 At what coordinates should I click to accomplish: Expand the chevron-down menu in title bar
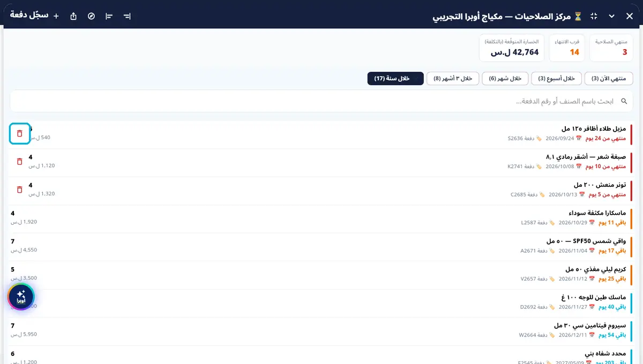click(611, 16)
